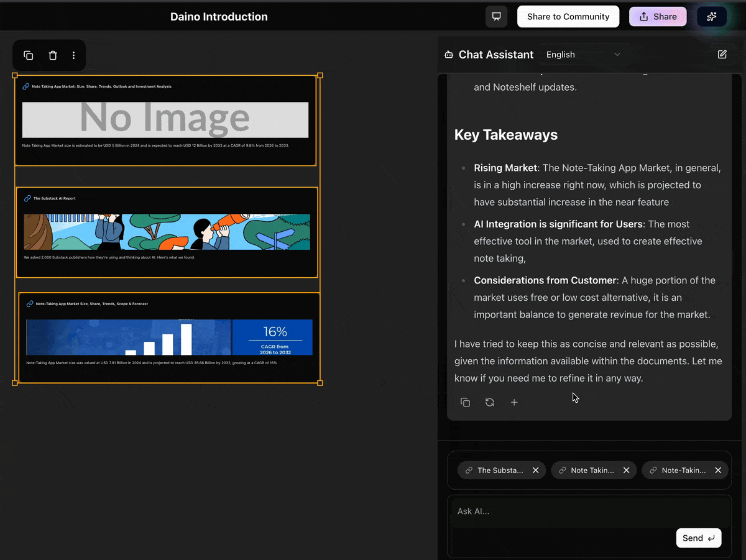The height and width of the screenshot is (560, 746).
Task: Select The Substack AI Report card
Action: 167,232
